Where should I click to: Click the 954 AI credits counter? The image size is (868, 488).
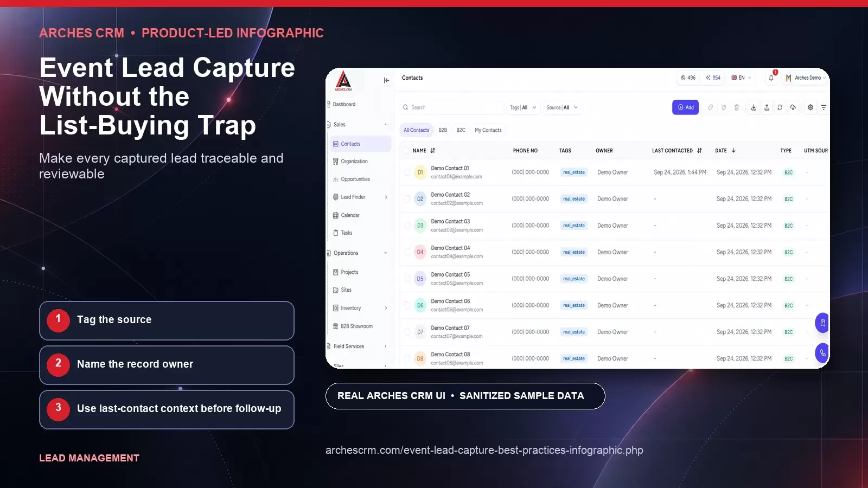(713, 78)
